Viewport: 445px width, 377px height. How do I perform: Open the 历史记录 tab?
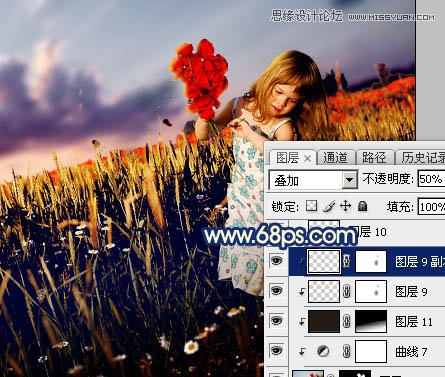[423, 157]
